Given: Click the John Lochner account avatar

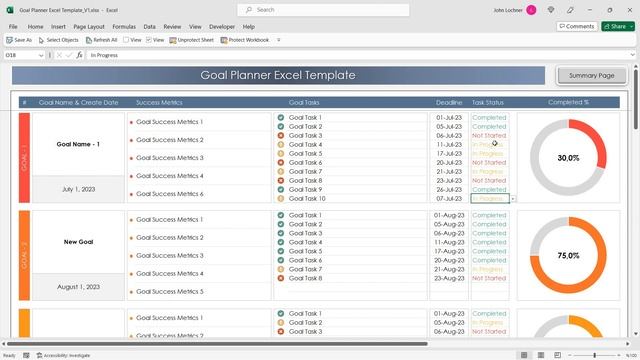Looking at the screenshot, I should tap(531, 10).
